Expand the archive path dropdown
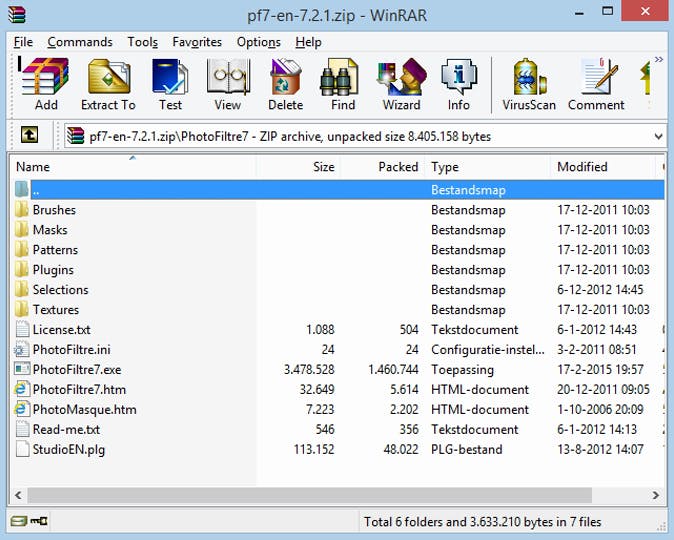Viewport: 674px width, 540px height. coord(657,136)
